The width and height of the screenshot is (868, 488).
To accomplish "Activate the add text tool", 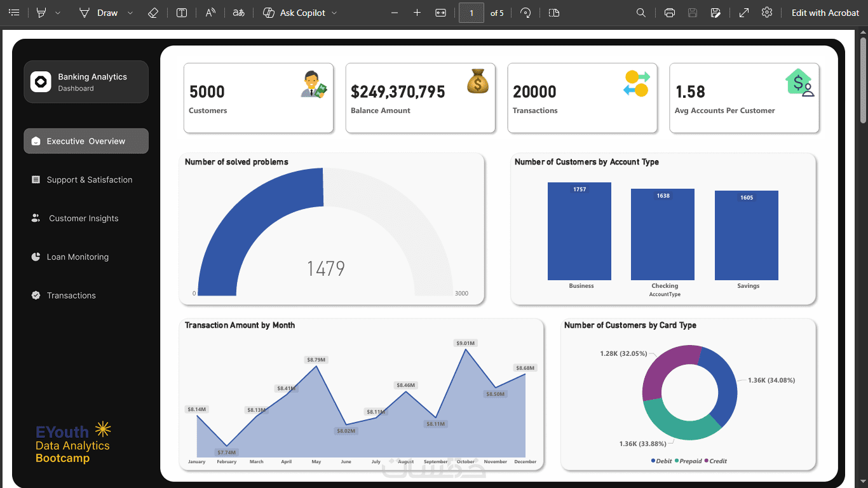I will [x=182, y=13].
